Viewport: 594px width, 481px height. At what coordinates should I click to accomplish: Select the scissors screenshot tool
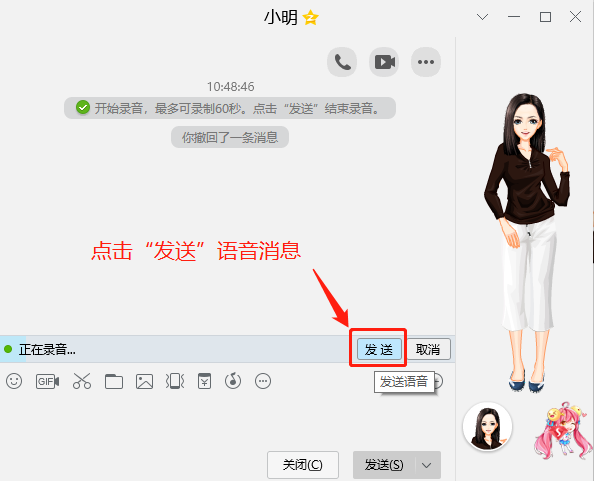(x=82, y=381)
